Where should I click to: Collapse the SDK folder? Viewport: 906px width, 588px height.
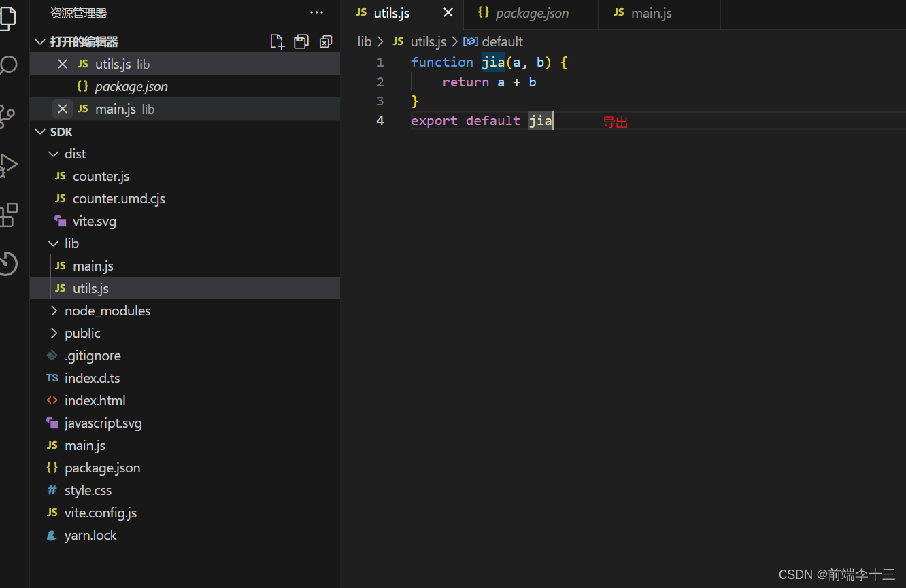point(40,131)
